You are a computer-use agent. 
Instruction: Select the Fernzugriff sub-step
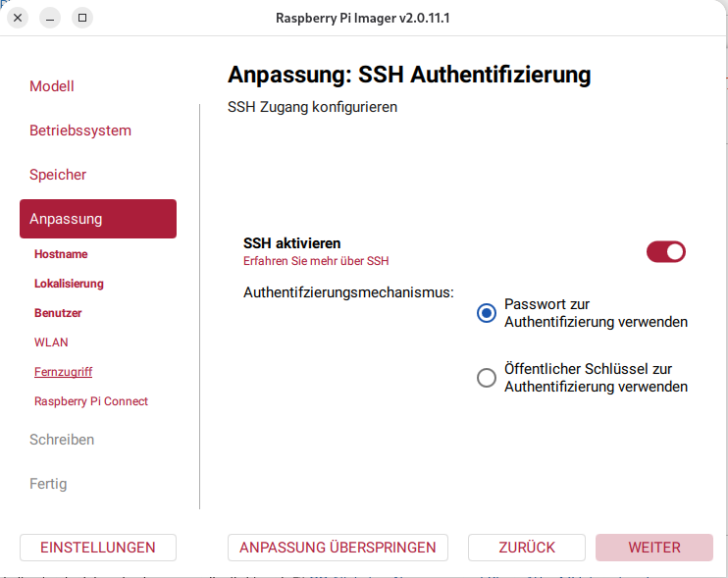pos(63,372)
